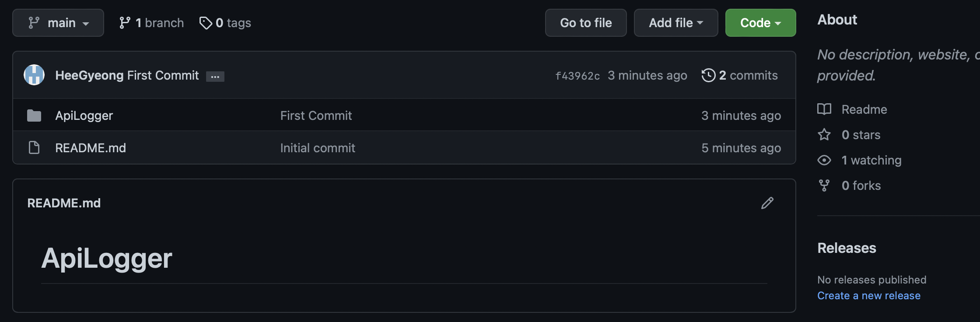
Task: Click the eye icon for watching
Action: click(824, 160)
